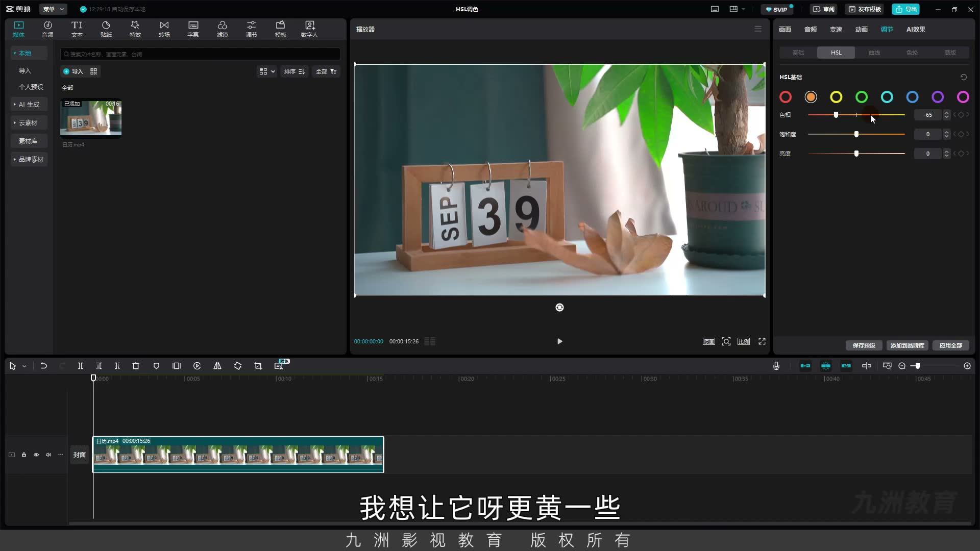Open the 贴纸 stickers tab

(x=106, y=29)
